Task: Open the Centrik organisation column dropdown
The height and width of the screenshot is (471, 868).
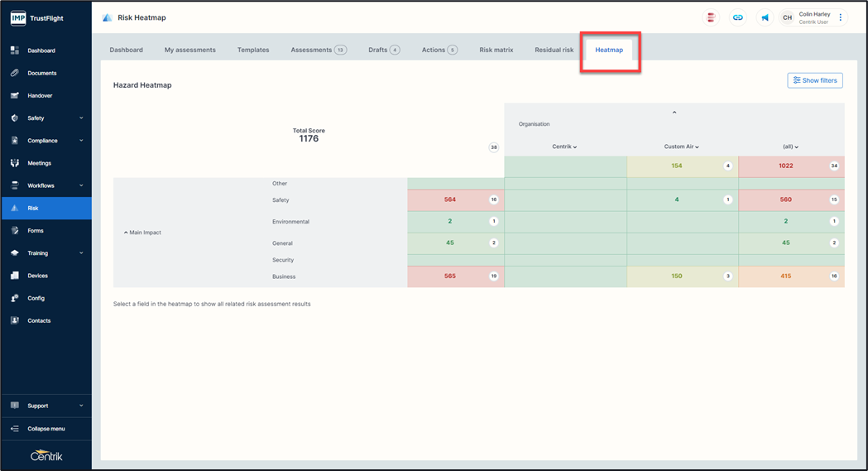Action: 564,147
